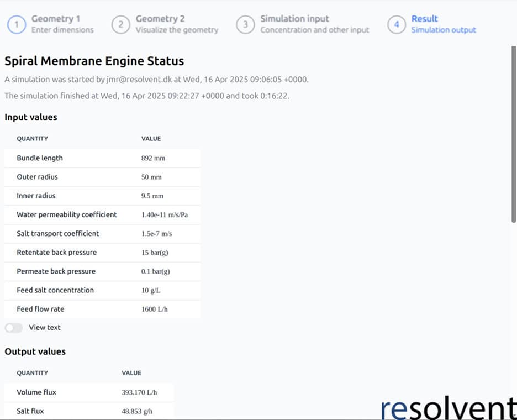Toggle the View text switch
Screen dimensions: 517x420
(x=14, y=328)
